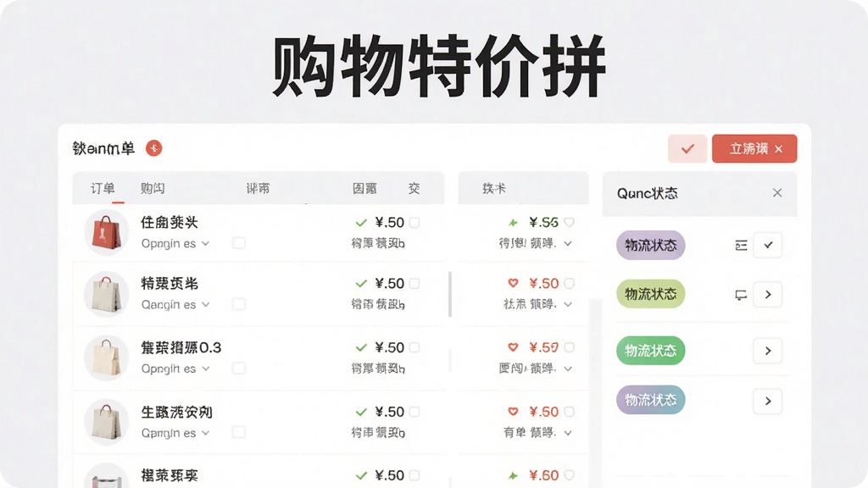This screenshot has width=868, height=488.
Task: Tick the checkbox after ¥.50 in bottom row
Action: pyautogui.click(x=414, y=475)
